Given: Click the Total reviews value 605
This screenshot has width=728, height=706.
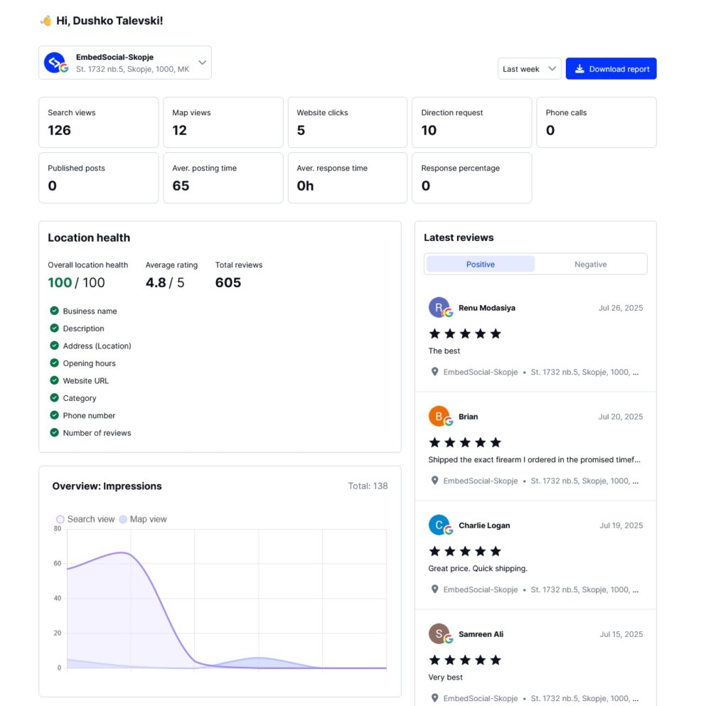Looking at the screenshot, I should [x=228, y=282].
